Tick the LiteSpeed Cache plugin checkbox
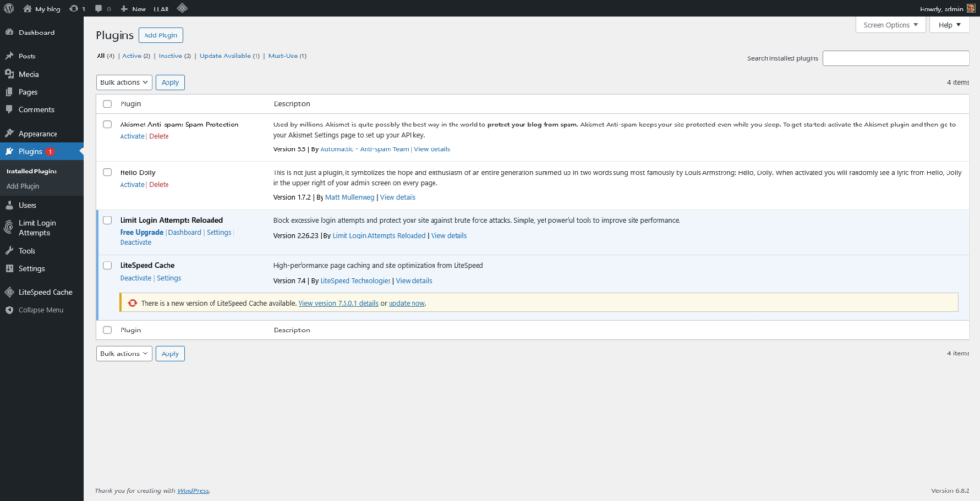The image size is (980, 501). click(x=107, y=265)
